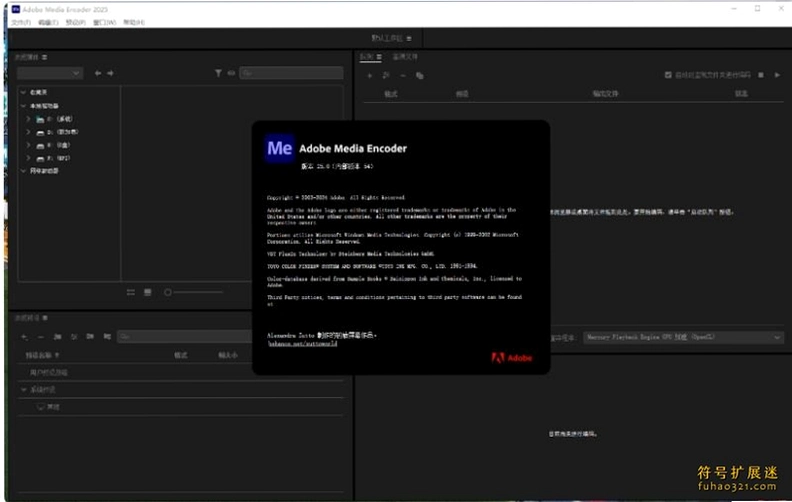
Task: Collapse the 本地驱动器 local drives node
Action: tap(23, 106)
